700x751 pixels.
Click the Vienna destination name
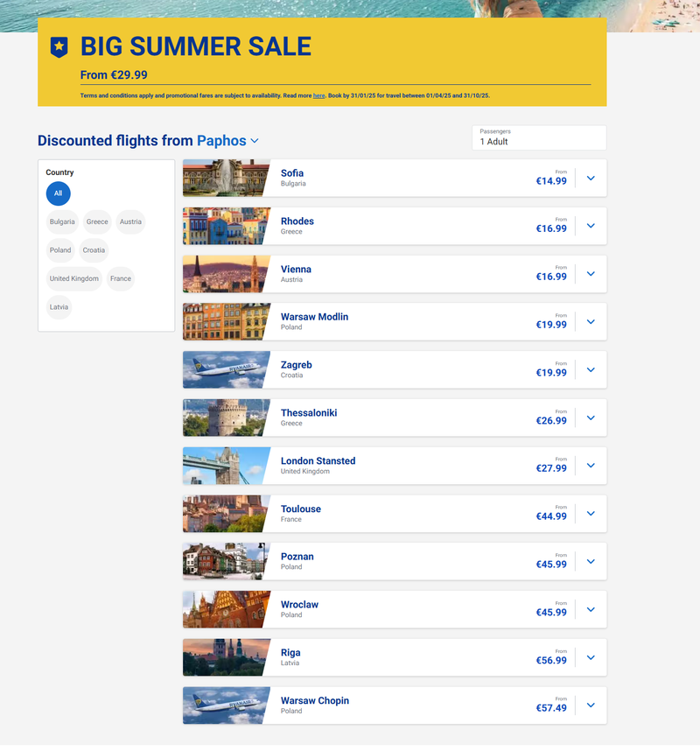(296, 269)
